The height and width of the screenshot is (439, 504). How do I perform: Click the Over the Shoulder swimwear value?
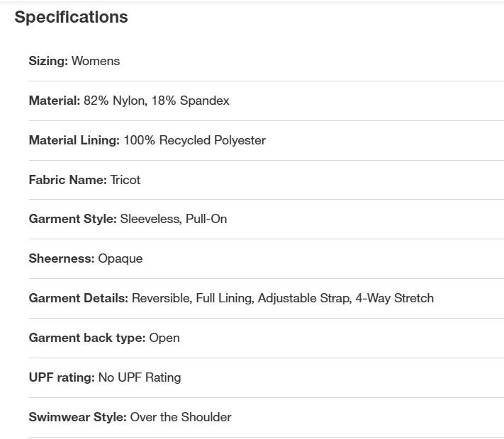181,417
